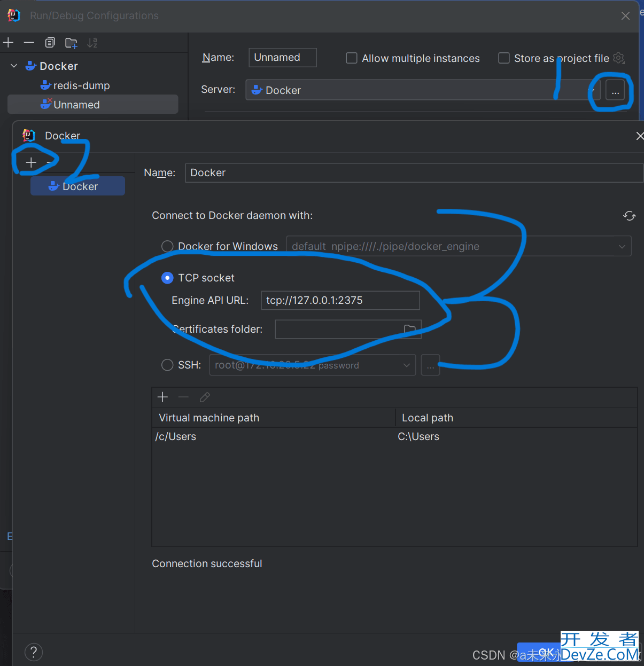Select the Unnamed configuration in the tree
This screenshot has width=644, height=666.
pos(93,105)
